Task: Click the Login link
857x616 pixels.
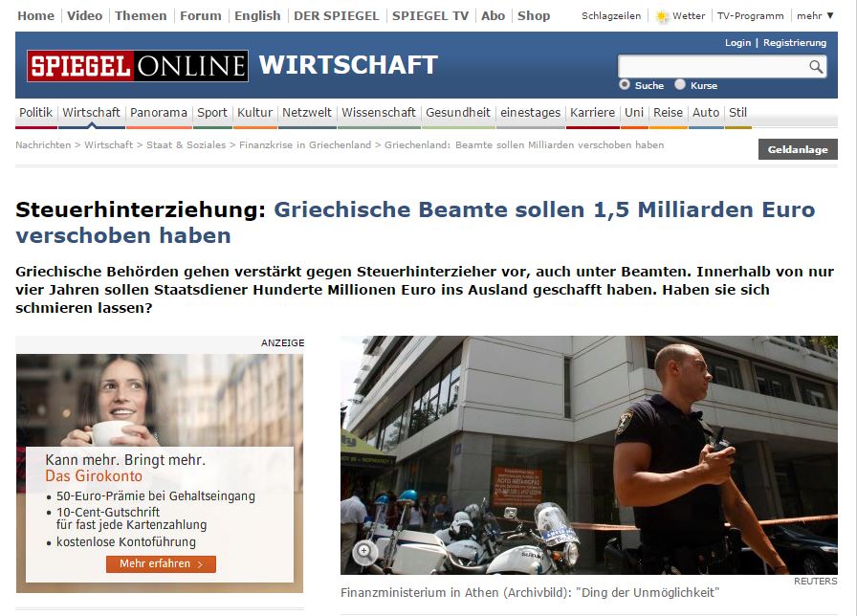Action: [x=737, y=43]
